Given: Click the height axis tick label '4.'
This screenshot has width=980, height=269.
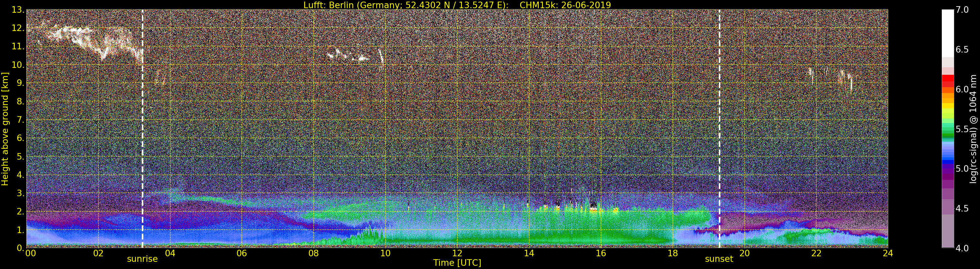Looking at the screenshot, I should pyautogui.click(x=20, y=175).
